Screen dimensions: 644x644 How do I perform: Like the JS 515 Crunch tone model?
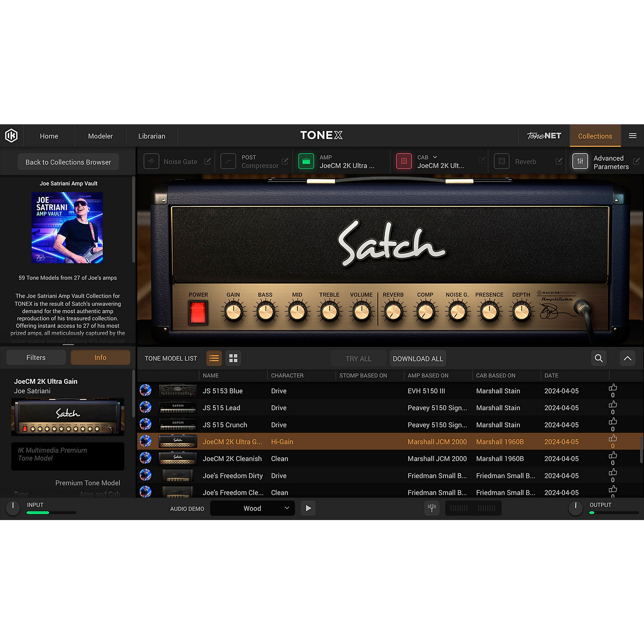(x=613, y=421)
